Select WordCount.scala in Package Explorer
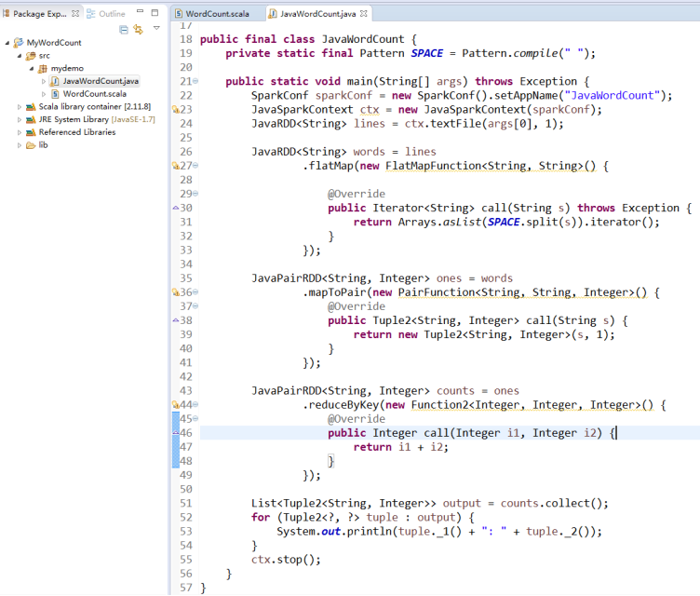 [x=95, y=94]
